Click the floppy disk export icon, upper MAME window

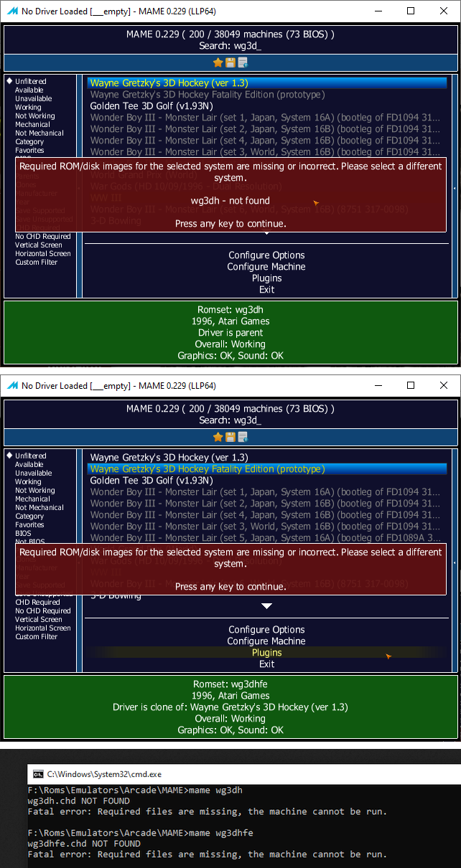point(230,62)
